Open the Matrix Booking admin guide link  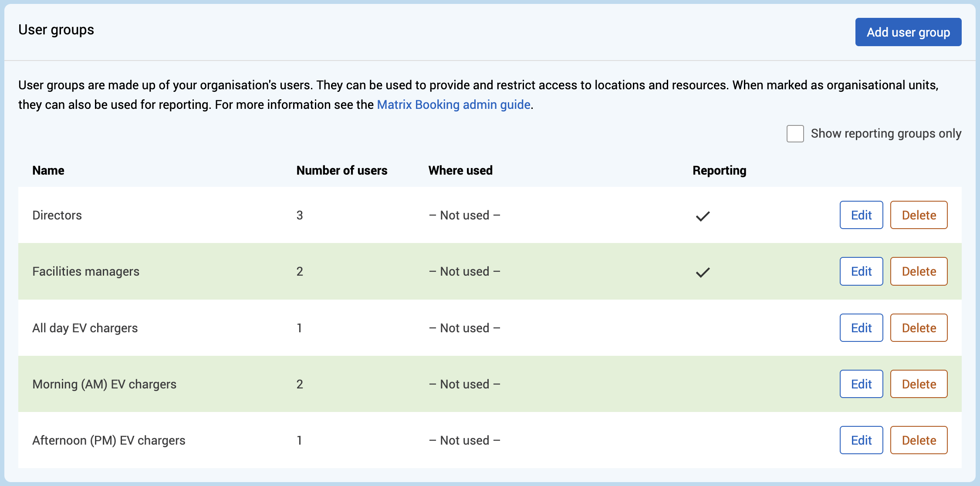point(453,105)
